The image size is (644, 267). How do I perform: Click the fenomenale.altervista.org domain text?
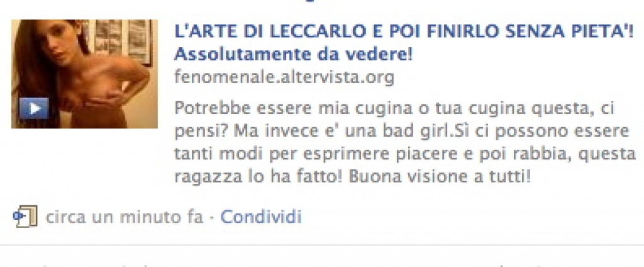coord(284,77)
